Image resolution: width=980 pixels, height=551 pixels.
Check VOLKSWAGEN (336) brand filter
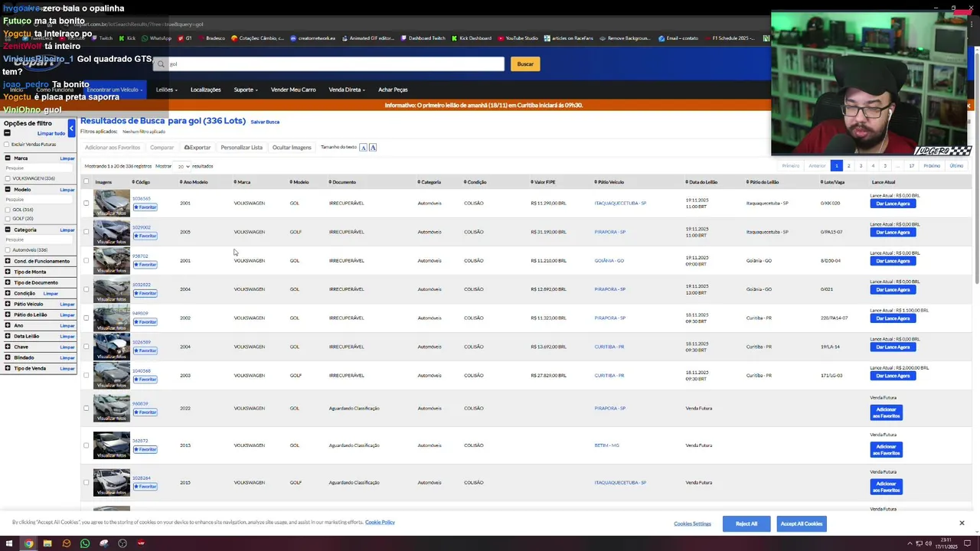coord(8,178)
